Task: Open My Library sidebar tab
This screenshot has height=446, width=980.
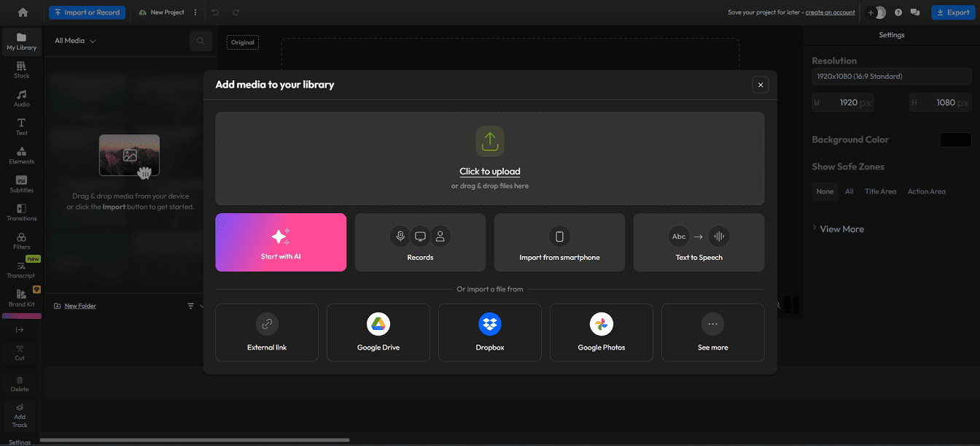Action: 21,42
